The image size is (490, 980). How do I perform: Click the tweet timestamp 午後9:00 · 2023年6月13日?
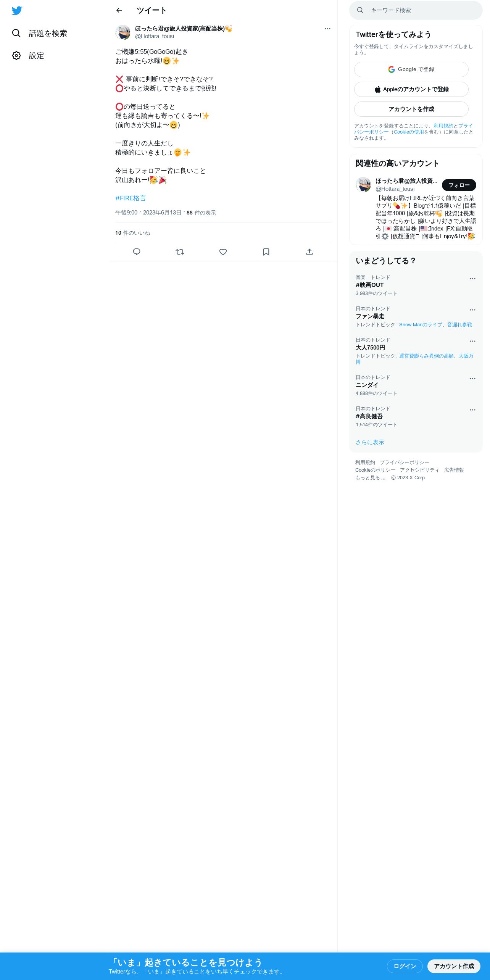[x=148, y=213]
